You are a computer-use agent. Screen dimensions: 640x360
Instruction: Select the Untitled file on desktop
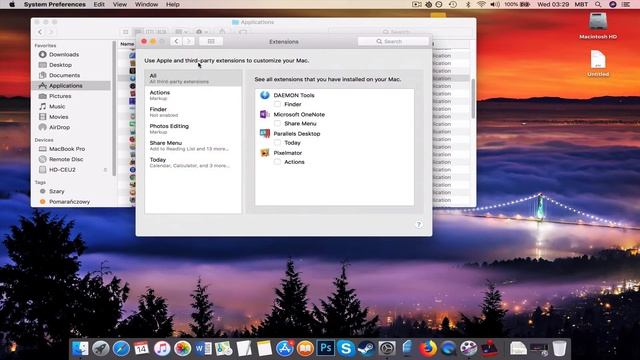click(x=598, y=63)
